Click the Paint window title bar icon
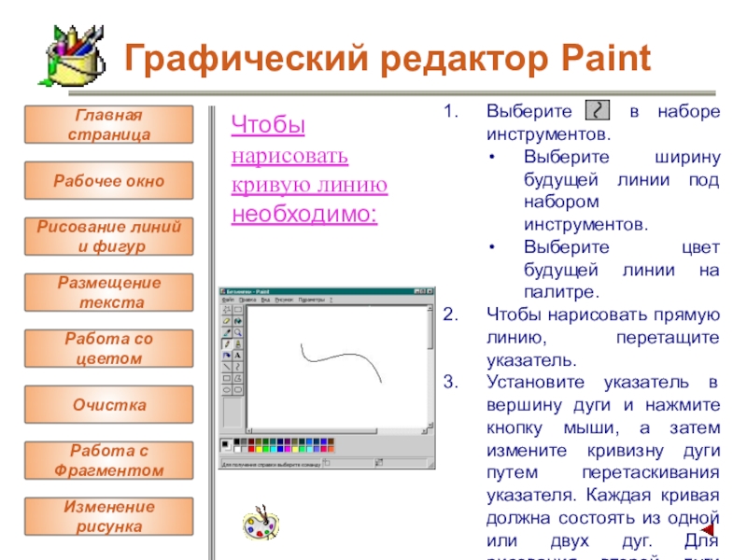This screenshot has width=747, height=560. (x=223, y=292)
